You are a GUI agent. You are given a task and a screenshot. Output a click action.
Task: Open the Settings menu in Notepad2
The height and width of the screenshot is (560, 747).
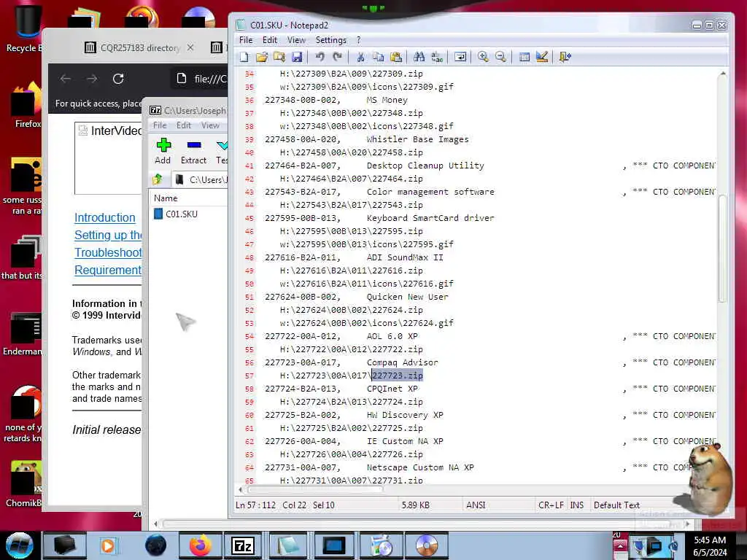click(x=331, y=40)
